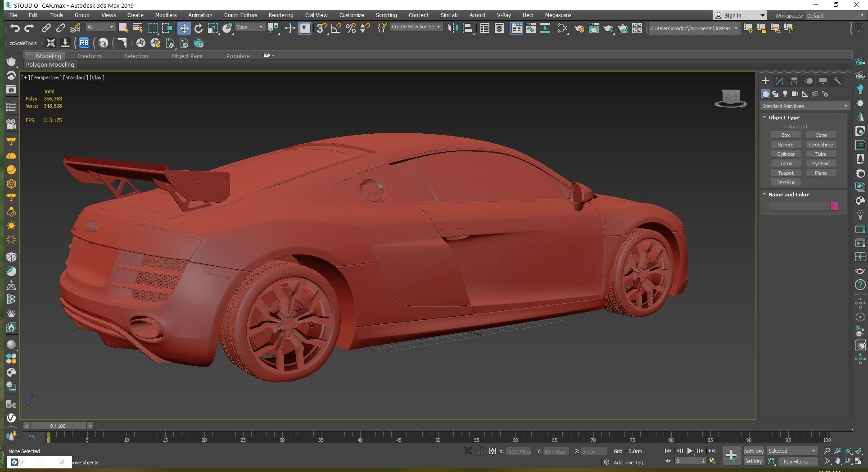Click the time slider 0 / 100
The width and height of the screenshot is (868, 472).
(58, 426)
